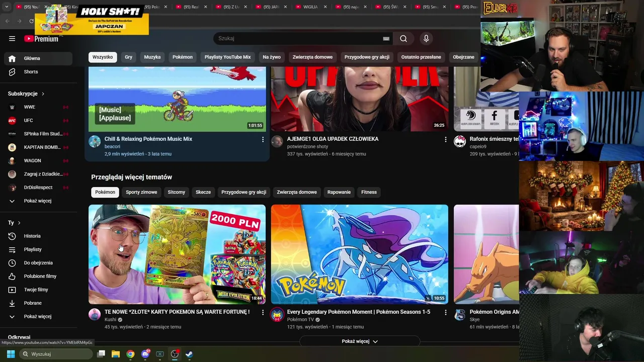Open WWE channel subscription

(x=38, y=107)
